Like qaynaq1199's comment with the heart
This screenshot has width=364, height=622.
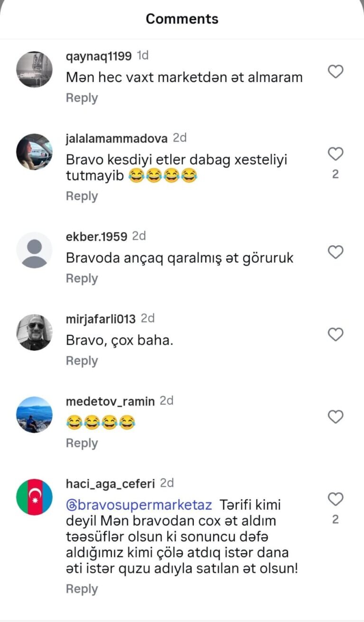[336, 72]
